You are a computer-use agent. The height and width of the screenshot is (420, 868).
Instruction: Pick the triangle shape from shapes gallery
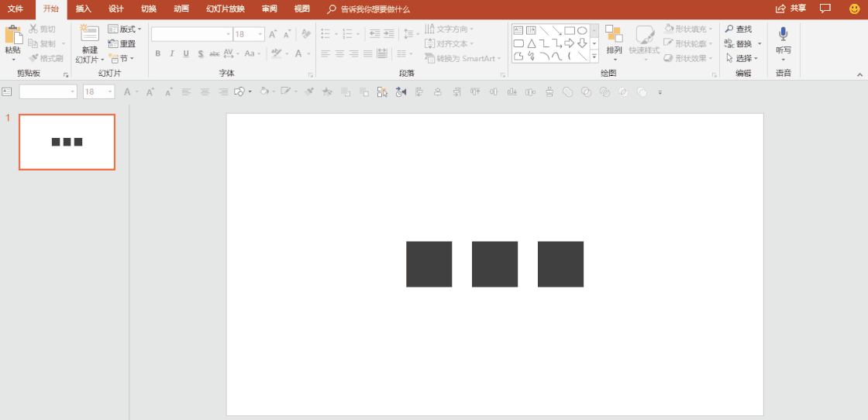pyautogui.click(x=532, y=43)
